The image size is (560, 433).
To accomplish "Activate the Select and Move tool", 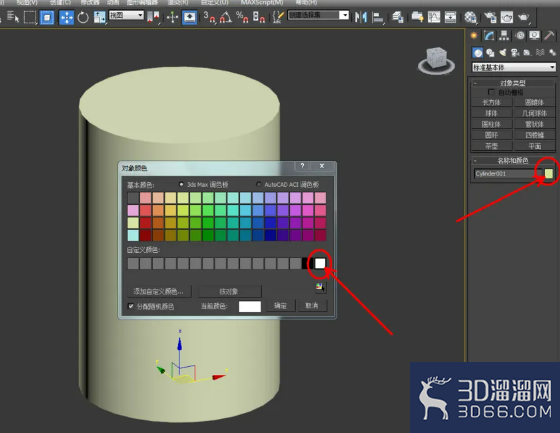I will click(66, 17).
